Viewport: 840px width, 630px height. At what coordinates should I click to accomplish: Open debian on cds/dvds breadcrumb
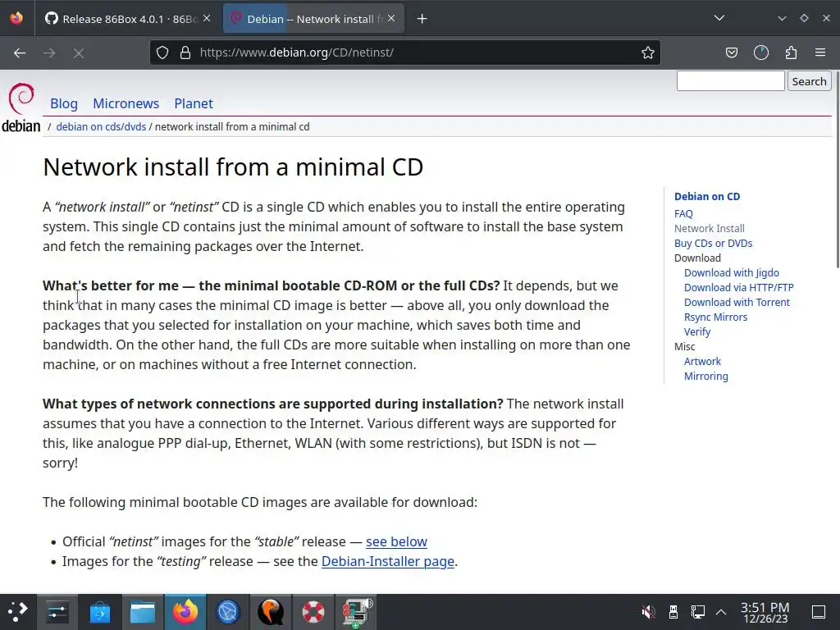click(101, 127)
